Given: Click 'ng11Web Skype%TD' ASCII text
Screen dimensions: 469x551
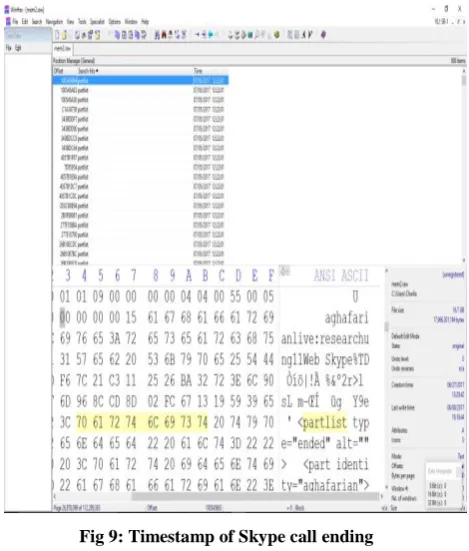Looking at the screenshot, I should 325,360.
